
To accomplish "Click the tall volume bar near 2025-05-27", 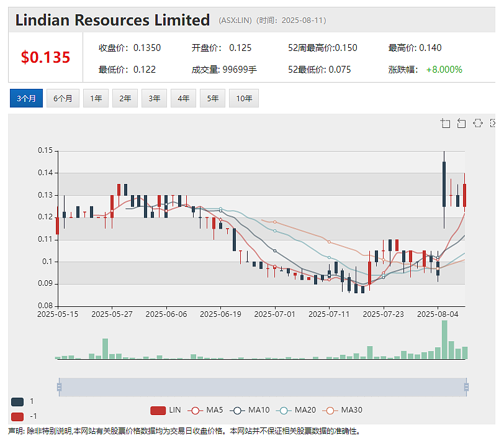I will point(105,349).
